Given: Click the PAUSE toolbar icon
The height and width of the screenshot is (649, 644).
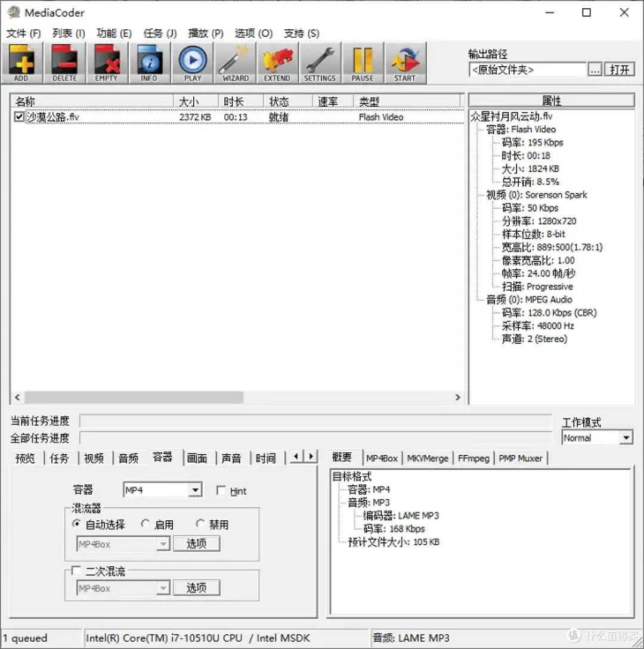Looking at the screenshot, I should [363, 63].
